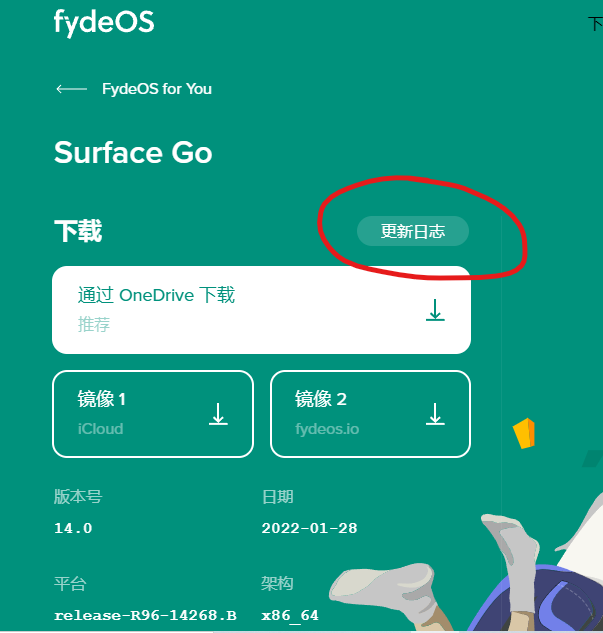
Task: Click the Surface Go heading
Action: pyautogui.click(x=133, y=153)
